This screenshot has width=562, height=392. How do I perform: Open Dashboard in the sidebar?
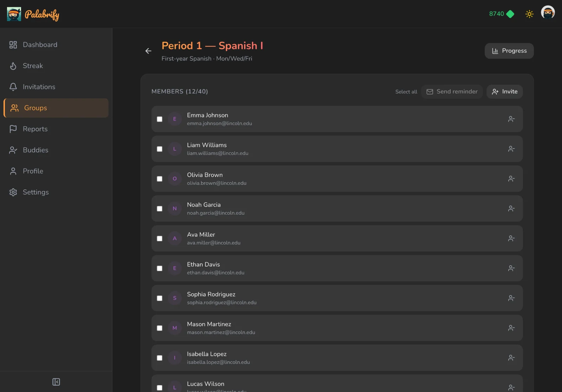(56, 45)
